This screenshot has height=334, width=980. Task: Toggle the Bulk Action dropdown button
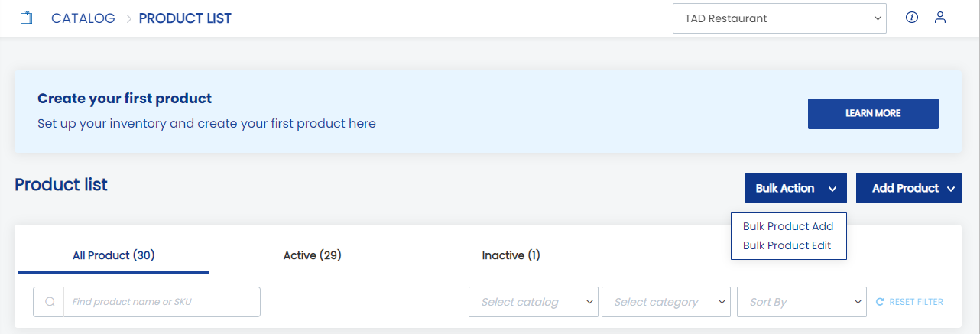[x=796, y=188]
